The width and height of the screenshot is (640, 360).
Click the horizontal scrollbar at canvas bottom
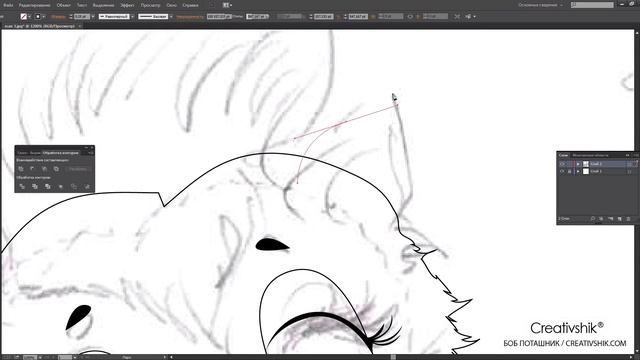pos(393,357)
